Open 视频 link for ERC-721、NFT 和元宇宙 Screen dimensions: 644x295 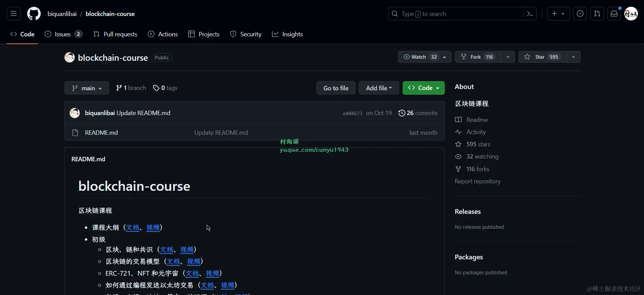click(213, 273)
